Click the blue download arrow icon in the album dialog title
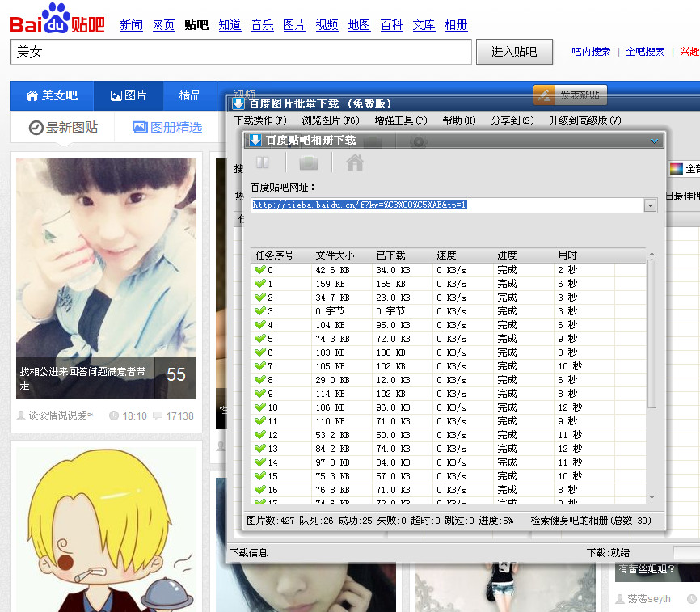 [x=255, y=140]
